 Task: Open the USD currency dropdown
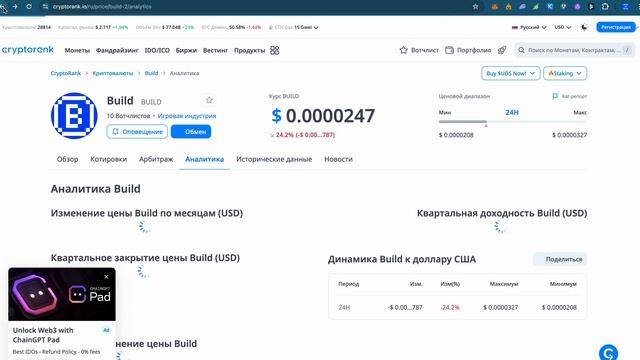click(562, 27)
